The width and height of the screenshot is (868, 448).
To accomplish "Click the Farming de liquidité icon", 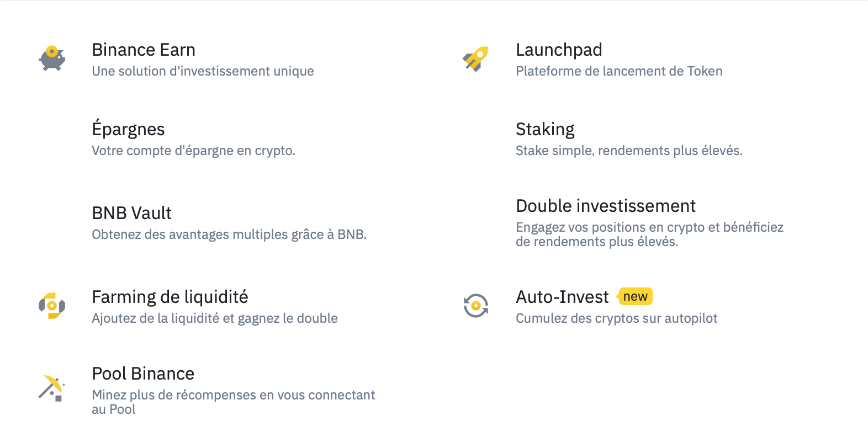I will [x=51, y=306].
